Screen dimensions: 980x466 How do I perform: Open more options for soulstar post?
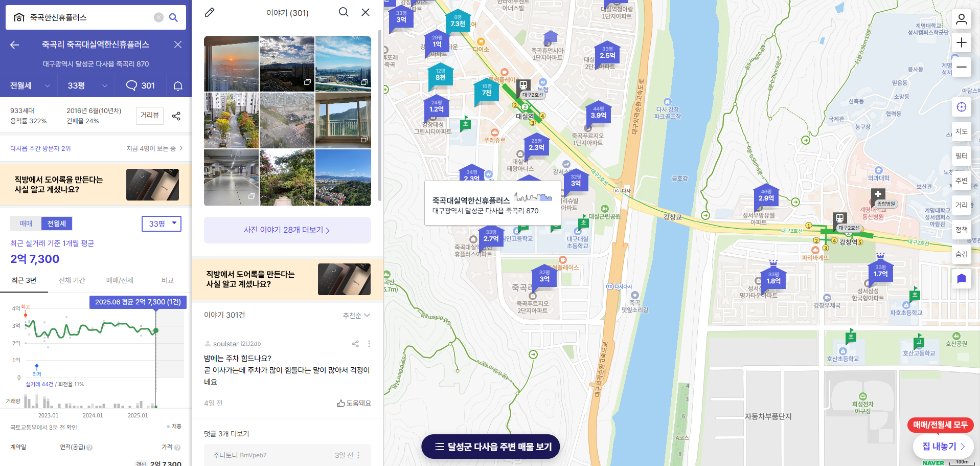pyautogui.click(x=369, y=344)
